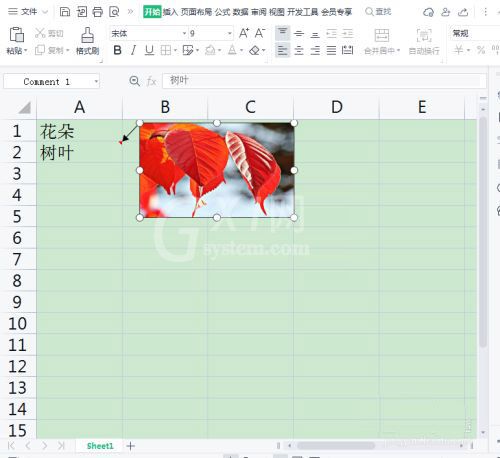Click the 格式刷 format painter
The image size is (500, 458).
[87, 41]
